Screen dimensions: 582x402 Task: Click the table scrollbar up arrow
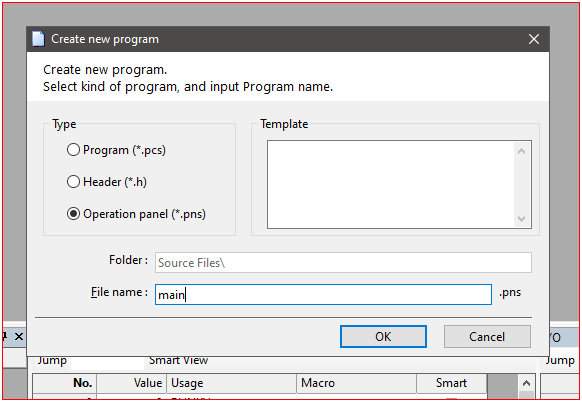click(x=526, y=383)
